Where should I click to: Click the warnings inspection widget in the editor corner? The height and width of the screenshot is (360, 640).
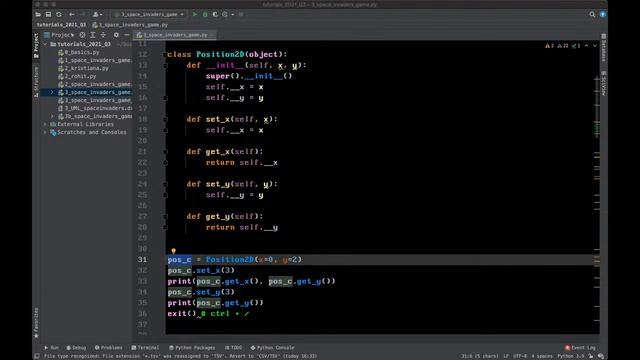pos(563,46)
